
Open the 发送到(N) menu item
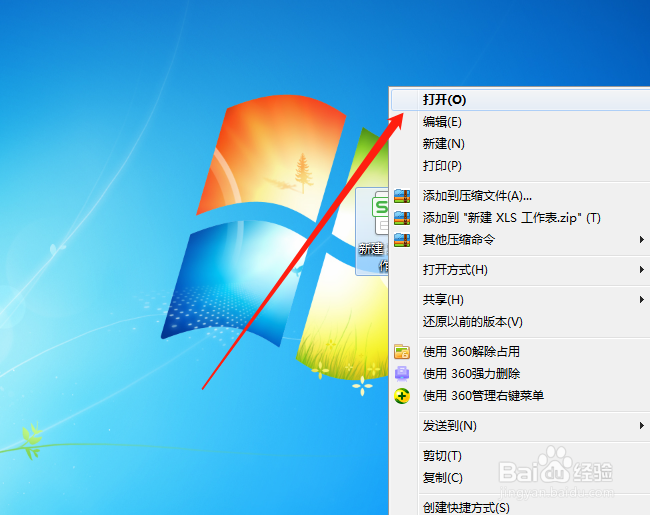(521, 426)
